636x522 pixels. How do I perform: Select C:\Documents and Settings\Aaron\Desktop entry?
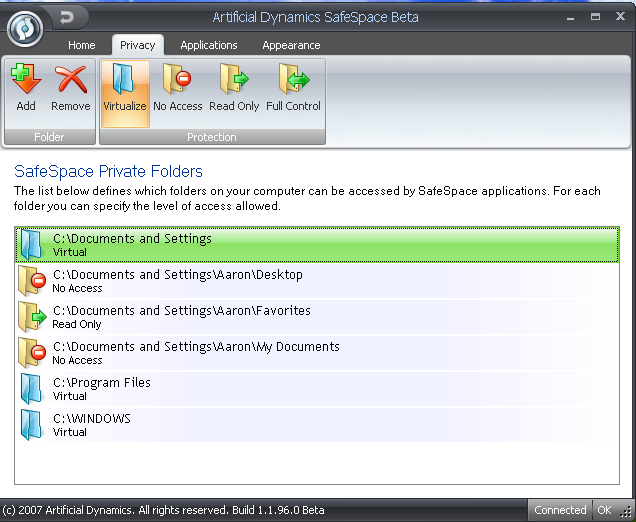[x=317, y=281]
